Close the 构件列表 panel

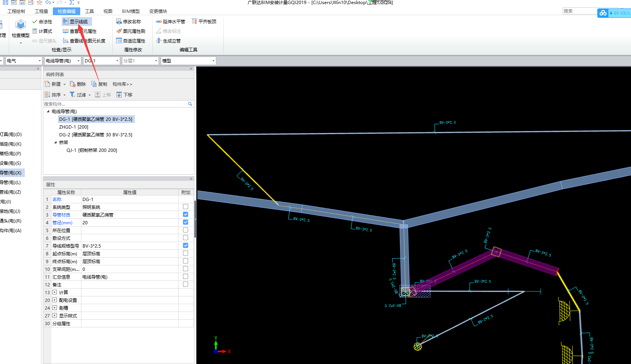pyautogui.click(x=191, y=69)
